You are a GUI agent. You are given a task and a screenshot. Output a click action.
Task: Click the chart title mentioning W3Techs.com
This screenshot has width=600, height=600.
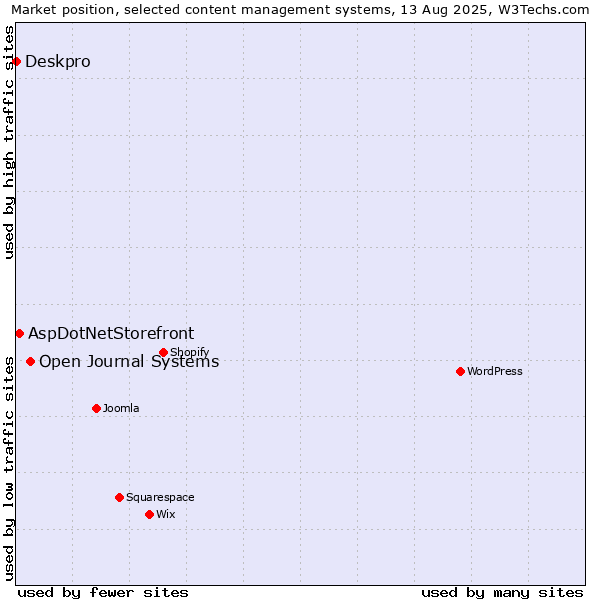[x=300, y=10]
